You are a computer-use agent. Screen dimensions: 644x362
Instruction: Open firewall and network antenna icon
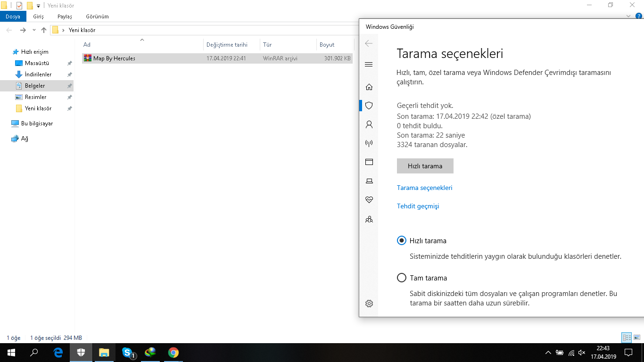pyautogui.click(x=369, y=143)
